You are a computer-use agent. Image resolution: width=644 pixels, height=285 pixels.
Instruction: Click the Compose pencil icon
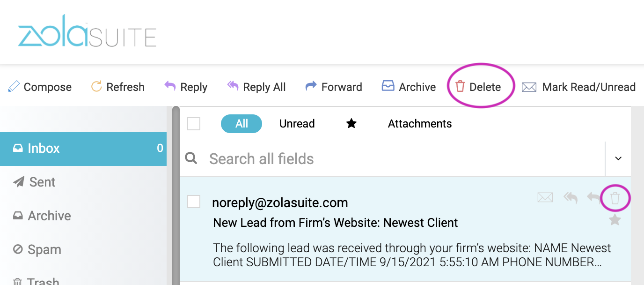click(14, 87)
